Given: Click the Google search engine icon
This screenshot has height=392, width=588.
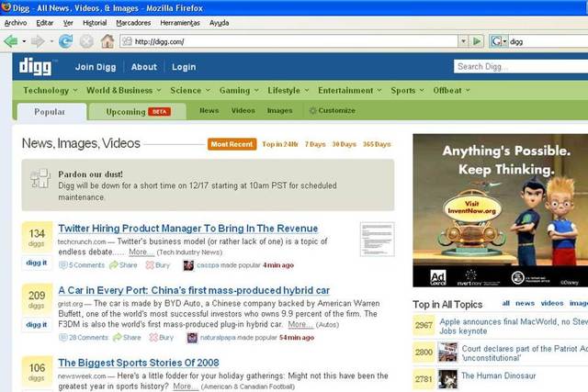Looking at the screenshot, I should coord(496,41).
